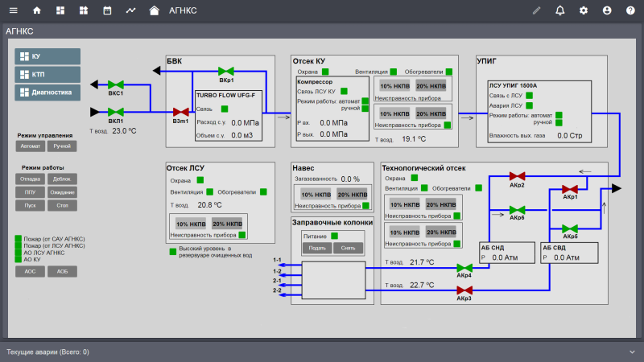Click Обогреватели indicator in Отсек КУ
644x362 pixels.
click(449, 72)
